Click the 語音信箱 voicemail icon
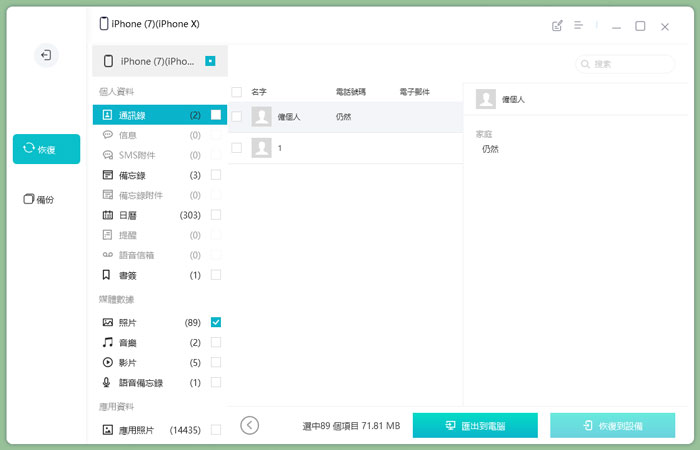The height and width of the screenshot is (450, 700). pos(108,255)
